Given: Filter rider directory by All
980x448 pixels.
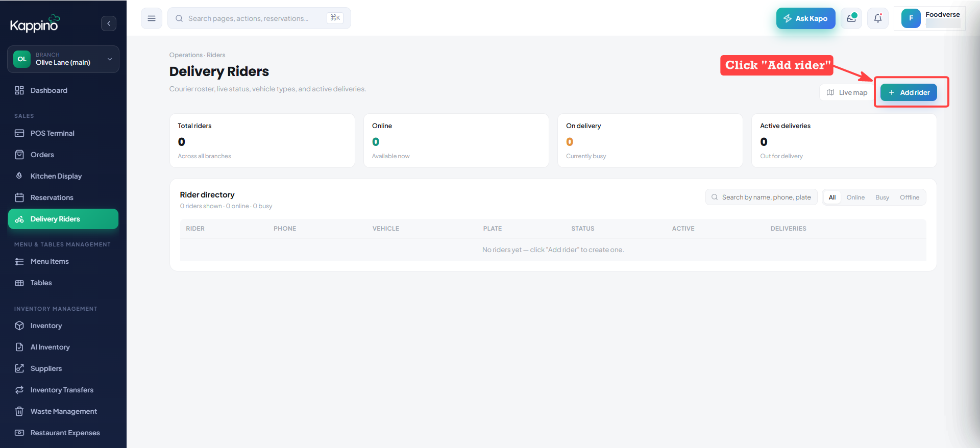Looking at the screenshot, I should coord(832,197).
